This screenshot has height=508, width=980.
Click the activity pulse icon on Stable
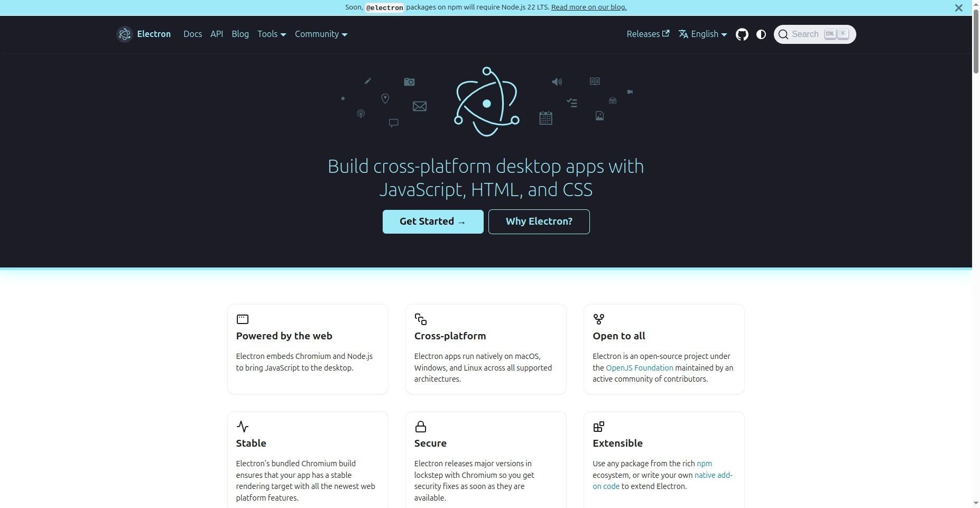coord(243,427)
